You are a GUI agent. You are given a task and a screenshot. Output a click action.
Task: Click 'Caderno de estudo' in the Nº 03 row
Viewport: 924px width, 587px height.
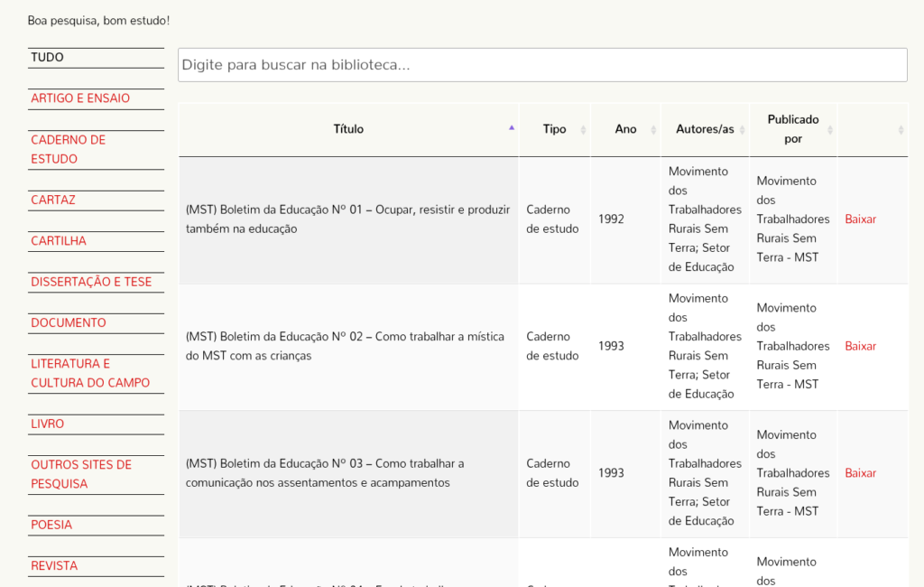click(552, 472)
